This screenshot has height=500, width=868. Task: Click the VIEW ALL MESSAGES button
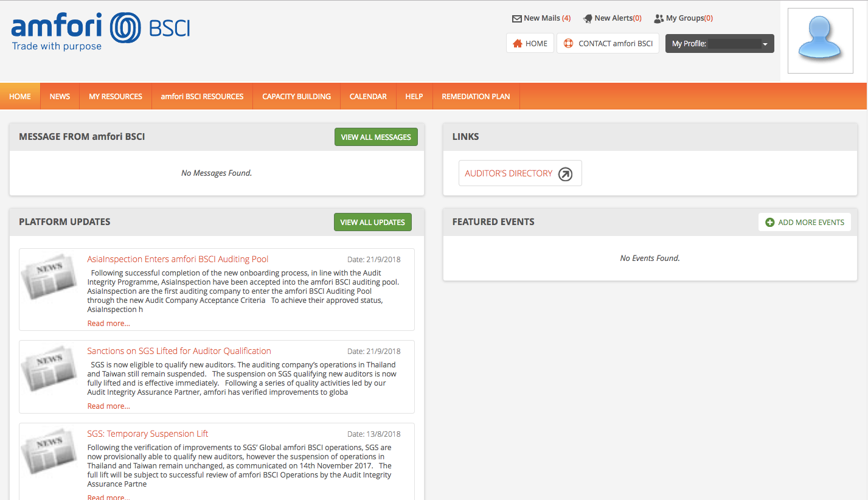[376, 137]
